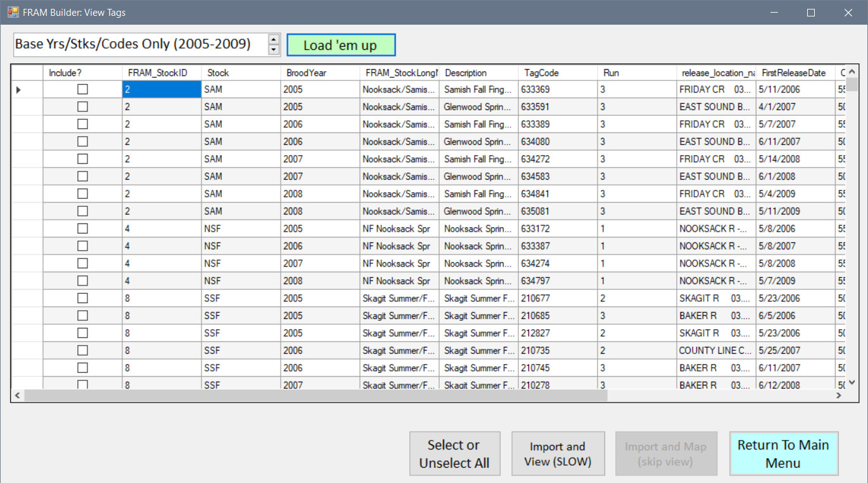The image size is (868, 483).
Task: Click Select or Unselect All button
Action: 455,454
